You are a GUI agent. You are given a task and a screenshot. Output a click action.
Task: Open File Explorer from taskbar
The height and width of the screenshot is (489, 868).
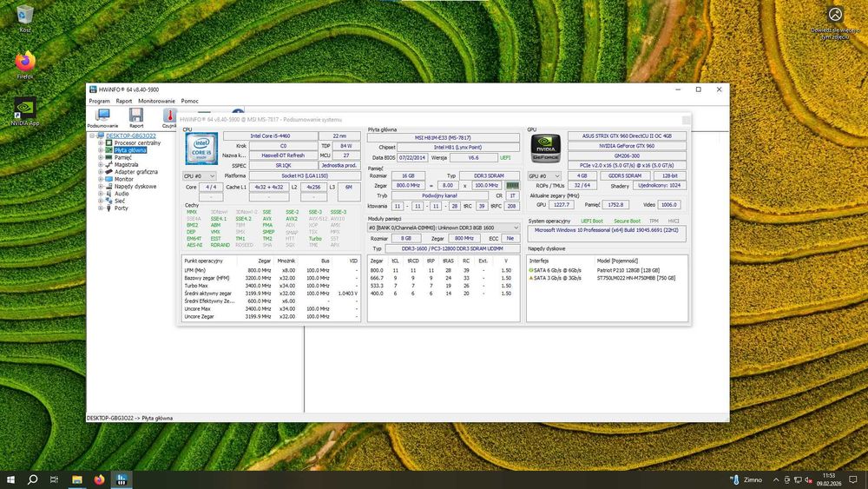coord(77,479)
